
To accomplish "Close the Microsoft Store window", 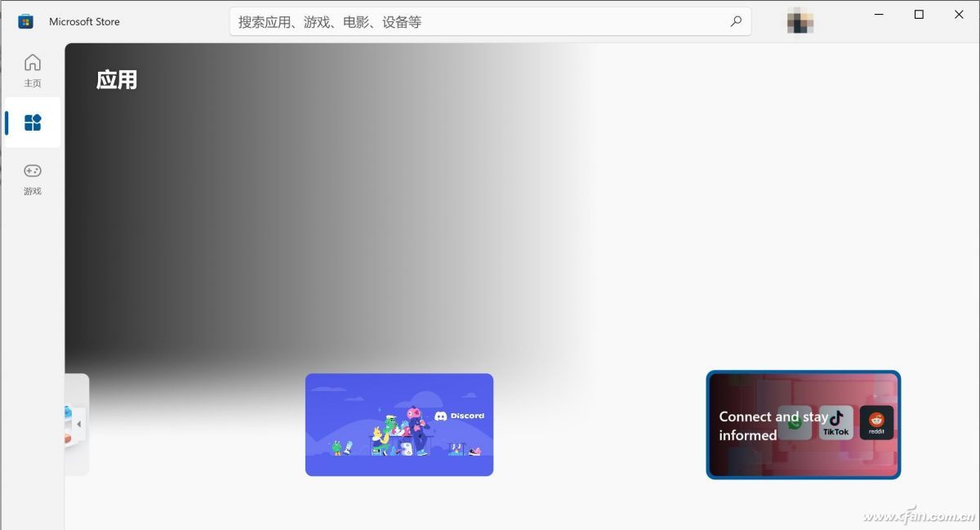I will [x=959, y=15].
